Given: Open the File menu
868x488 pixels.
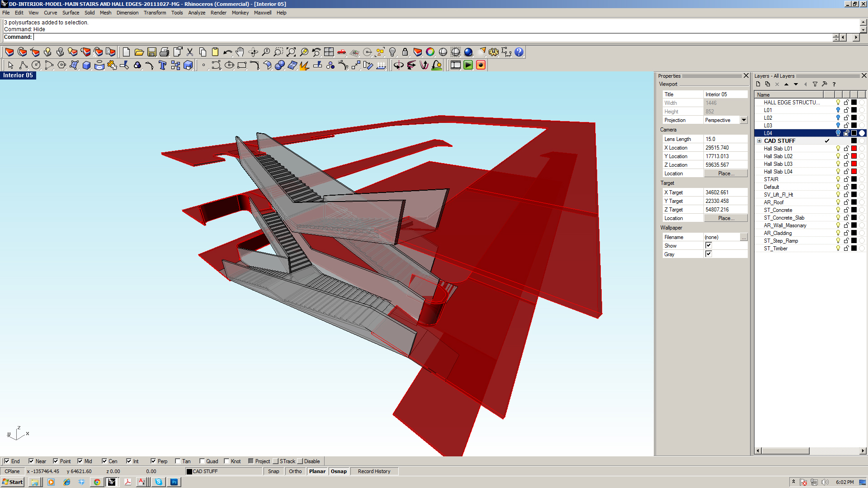Looking at the screenshot, I should [x=6, y=13].
